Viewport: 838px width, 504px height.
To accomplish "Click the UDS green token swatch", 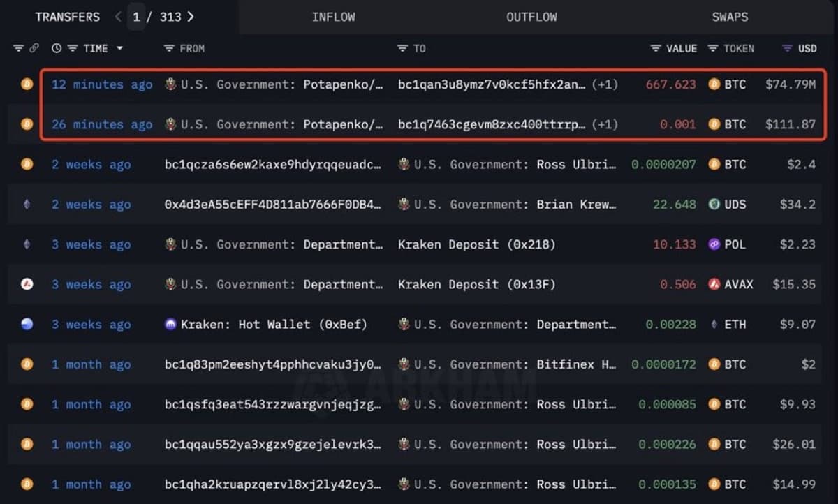I will [714, 205].
